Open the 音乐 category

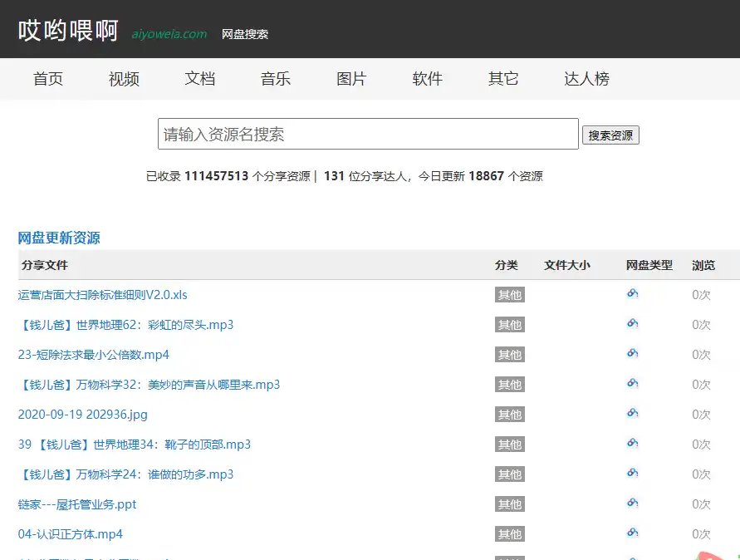[x=276, y=78]
